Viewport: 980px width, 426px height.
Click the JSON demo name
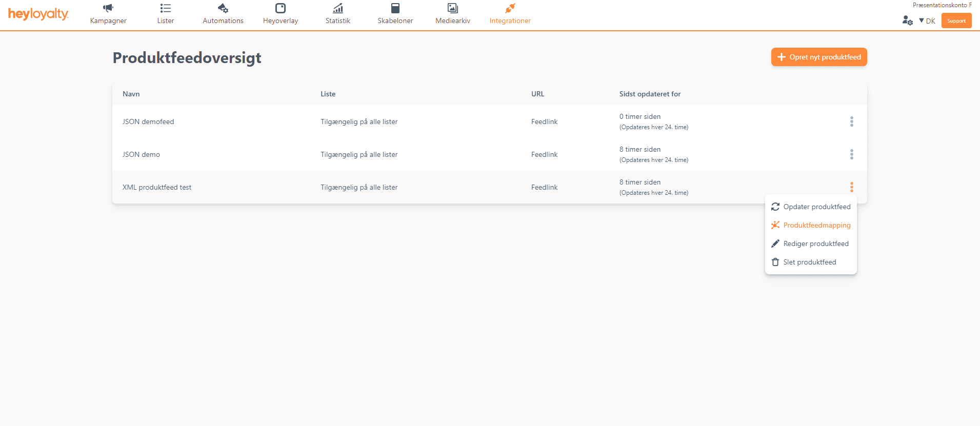[x=141, y=154]
